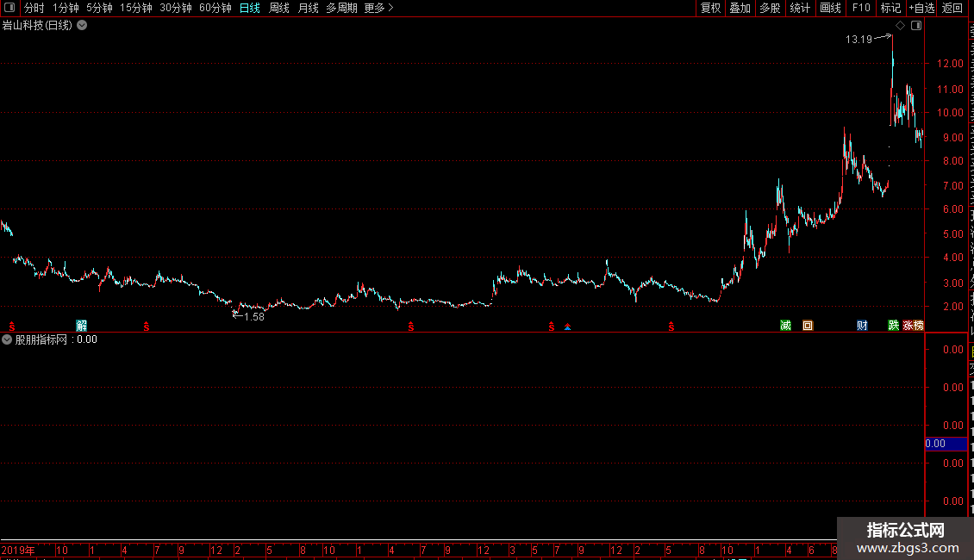Click the 岩山科技(日线) chart title
Screen dimensions: 974x560
pos(37,26)
